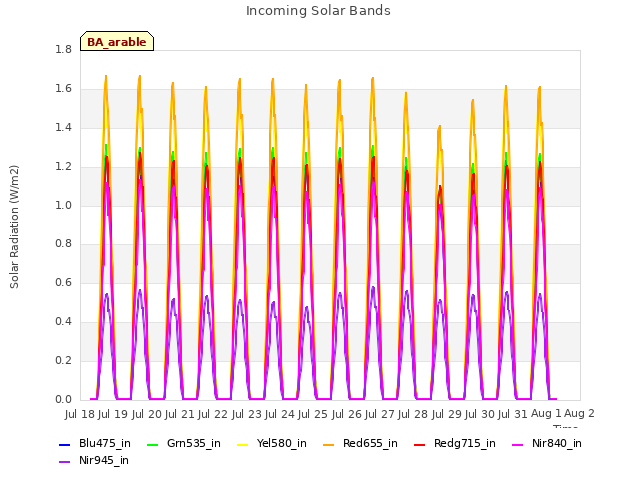Viewport: 640px width, 480px height.
Task: Click the 0.8 y-axis tick label
Action: coord(63,244)
